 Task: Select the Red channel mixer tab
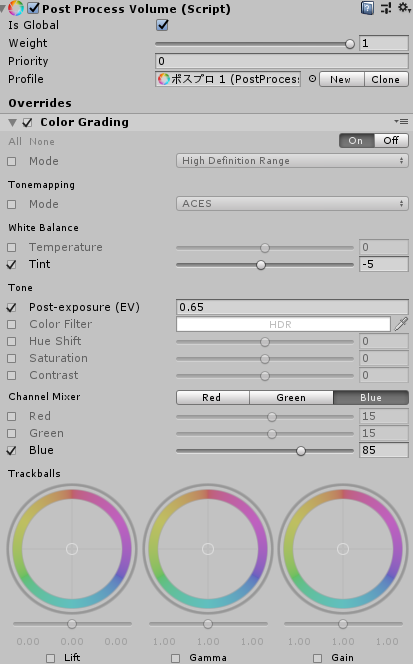click(213, 398)
